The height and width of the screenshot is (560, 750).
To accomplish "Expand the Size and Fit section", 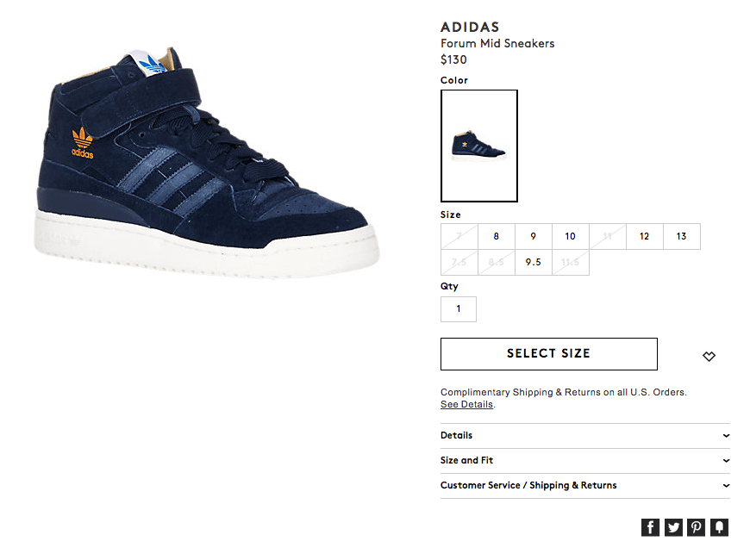I will (x=585, y=461).
